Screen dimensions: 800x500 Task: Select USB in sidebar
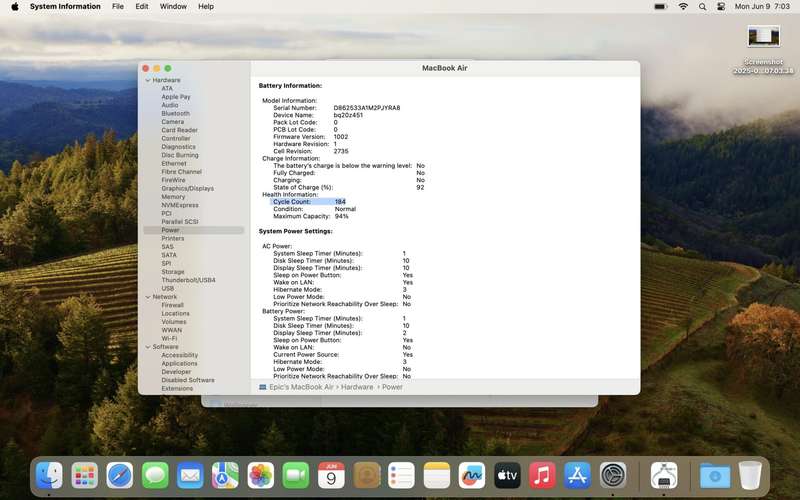[168, 289]
